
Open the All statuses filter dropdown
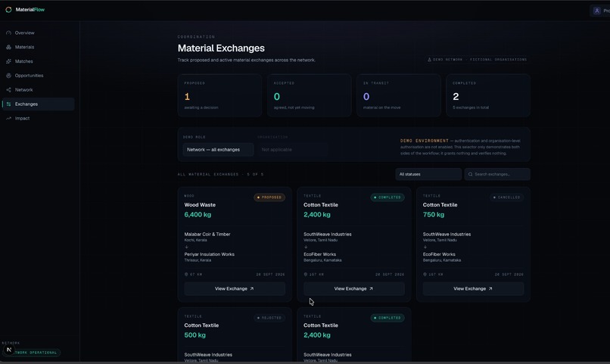coord(428,174)
